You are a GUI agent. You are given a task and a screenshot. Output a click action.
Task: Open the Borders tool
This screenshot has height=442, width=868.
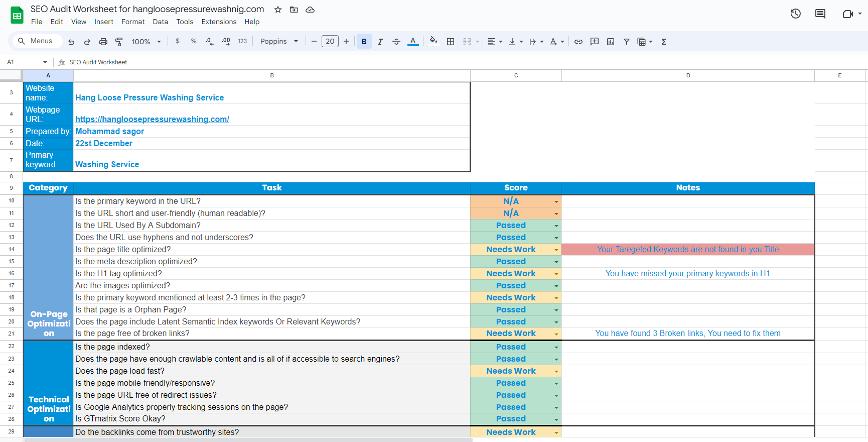pos(451,42)
